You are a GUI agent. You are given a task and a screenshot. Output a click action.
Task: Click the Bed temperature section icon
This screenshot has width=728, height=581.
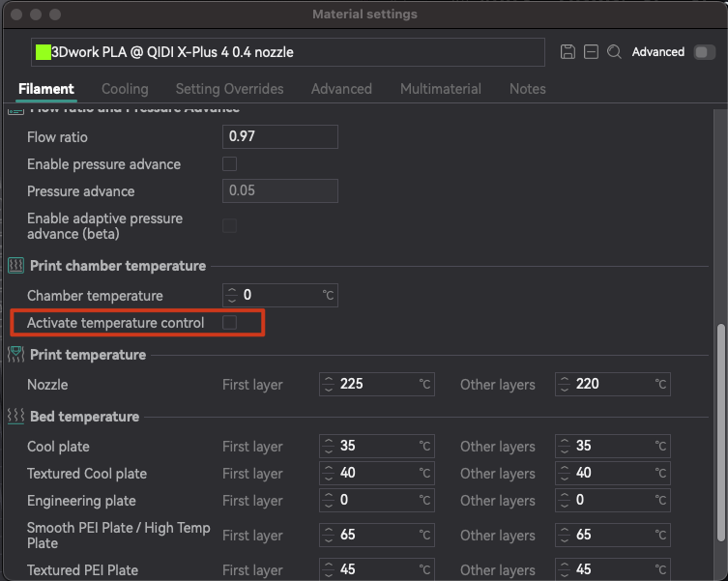15,416
